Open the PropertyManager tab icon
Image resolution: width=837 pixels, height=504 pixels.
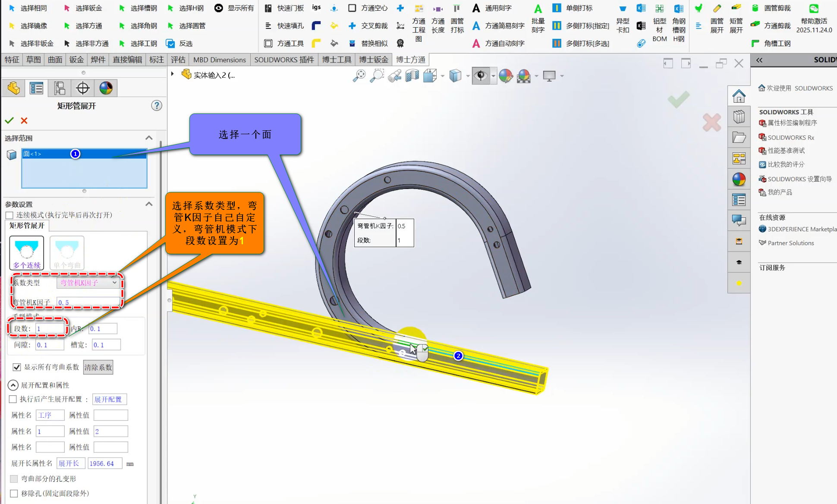tap(36, 88)
